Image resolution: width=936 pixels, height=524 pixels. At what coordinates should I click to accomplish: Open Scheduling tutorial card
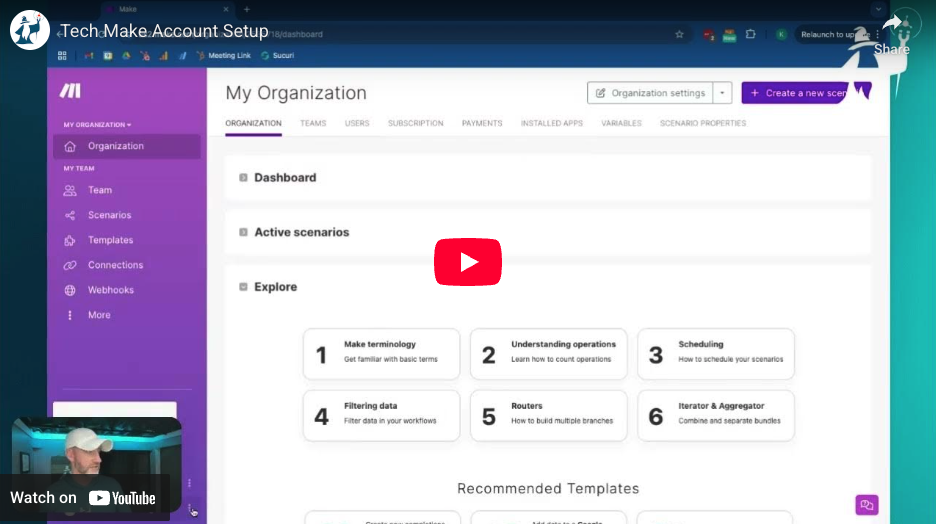click(x=716, y=354)
